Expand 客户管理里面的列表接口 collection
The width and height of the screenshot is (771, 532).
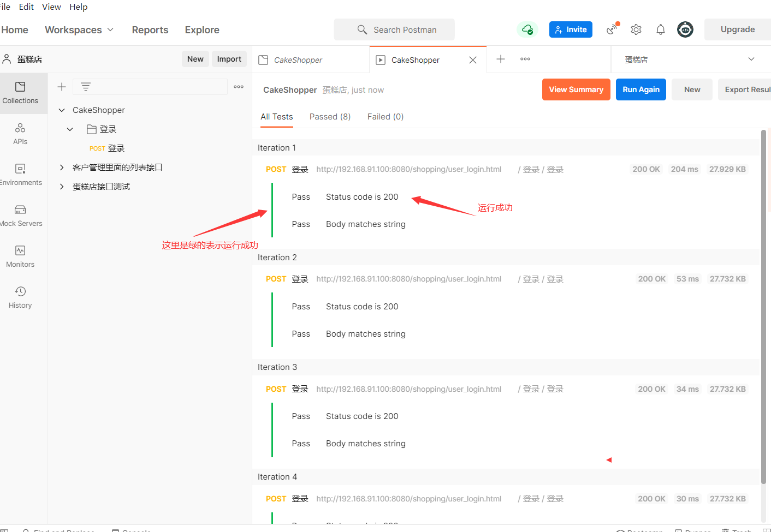point(62,168)
